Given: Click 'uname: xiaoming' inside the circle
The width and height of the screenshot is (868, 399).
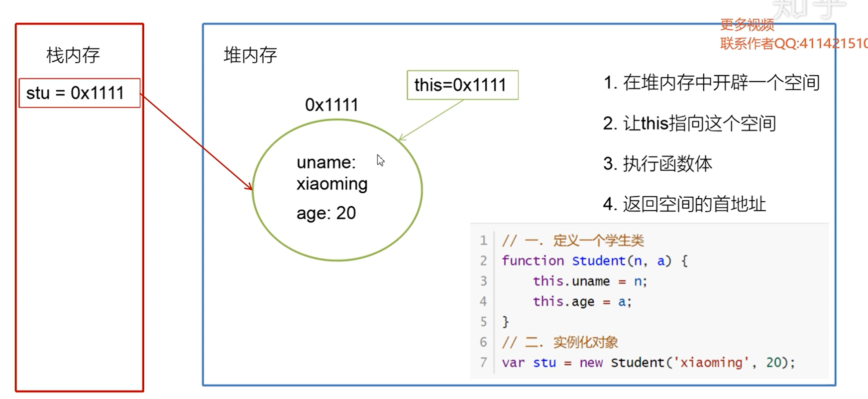Looking at the screenshot, I should 332,173.
